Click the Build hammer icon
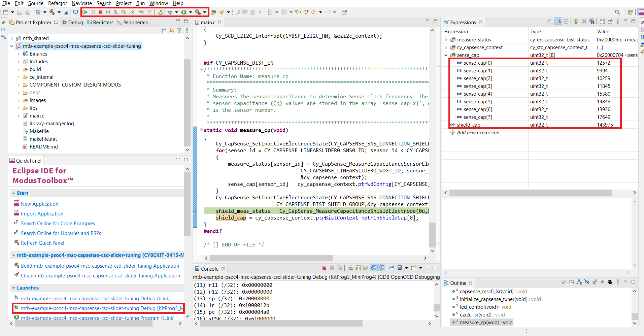644x336 pixels. 52,12
